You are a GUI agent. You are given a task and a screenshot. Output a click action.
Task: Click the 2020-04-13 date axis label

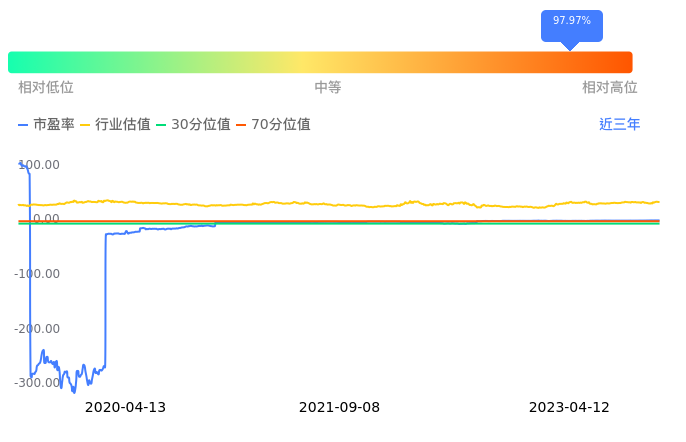[125, 408]
